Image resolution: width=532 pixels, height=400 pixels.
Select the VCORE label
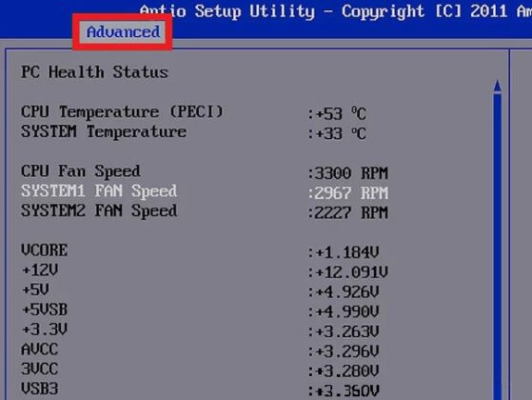pyautogui.click(x=45, y=250)
